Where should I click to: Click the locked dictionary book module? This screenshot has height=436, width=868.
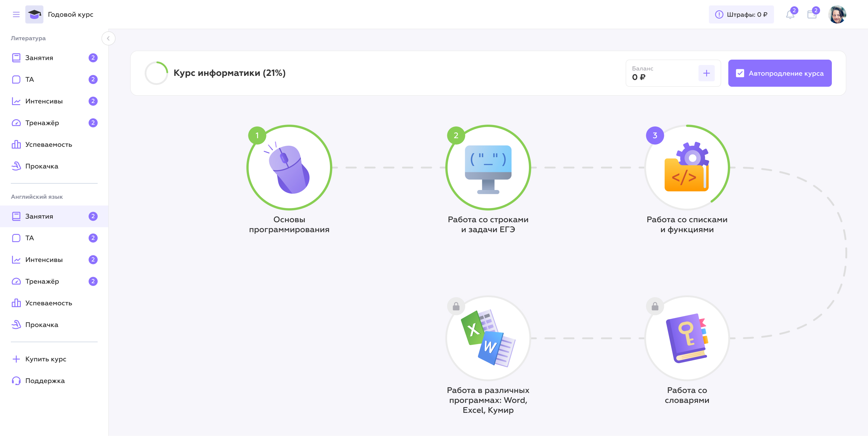pos(687,338)
